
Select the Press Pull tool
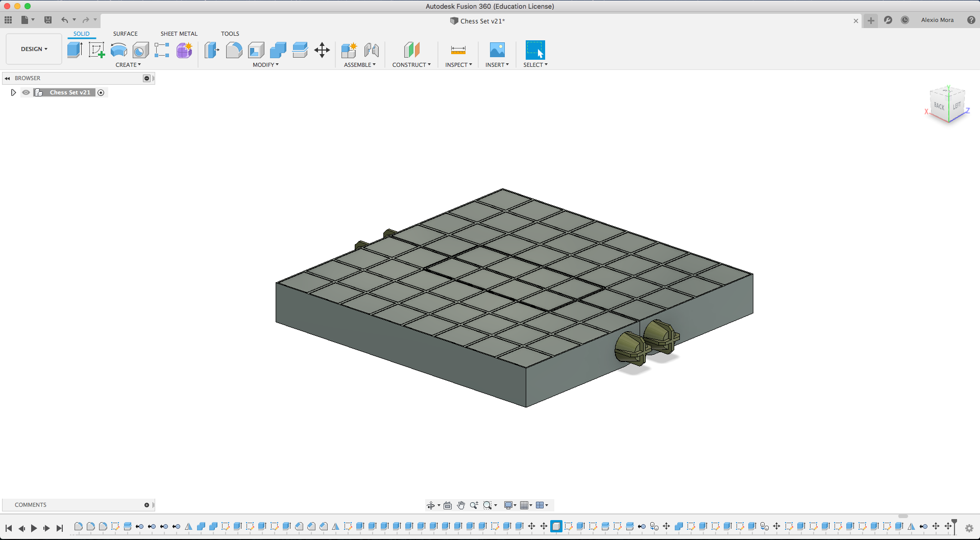[x=212, y=50]
